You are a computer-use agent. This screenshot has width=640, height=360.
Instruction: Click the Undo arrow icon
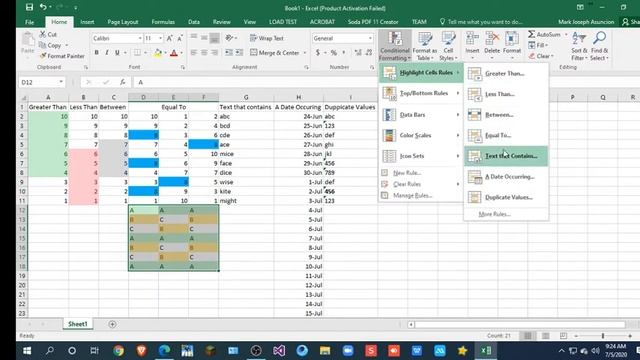tap(43, 7)
